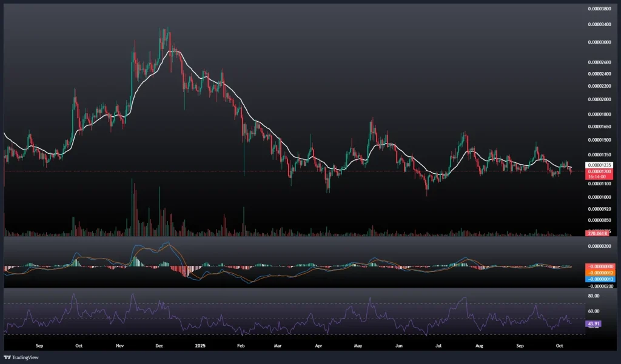This screenshot has height=364, width=621.
Task: Select the Dec marker on the time axis
Action: (159, 346)
